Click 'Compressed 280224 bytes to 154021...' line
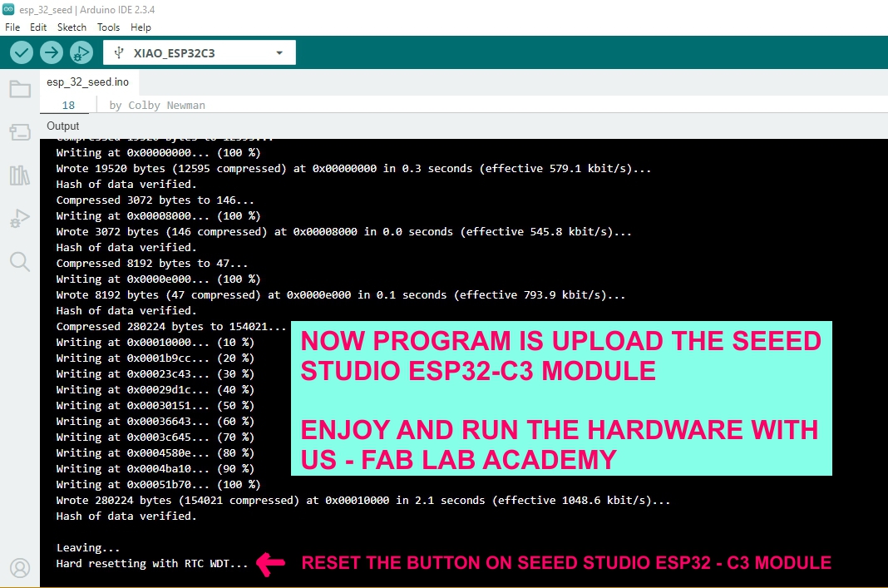The image size is (888, 588). [171, 326]
